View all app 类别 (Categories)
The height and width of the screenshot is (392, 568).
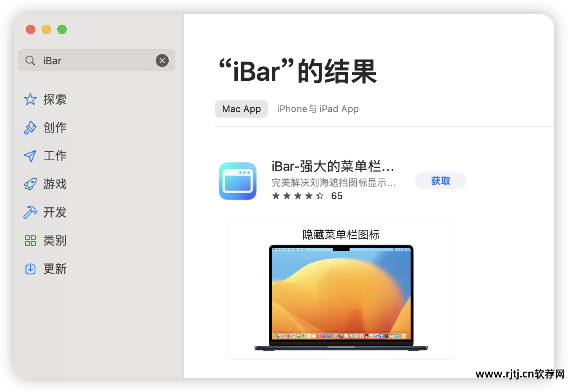click(55, 240)
